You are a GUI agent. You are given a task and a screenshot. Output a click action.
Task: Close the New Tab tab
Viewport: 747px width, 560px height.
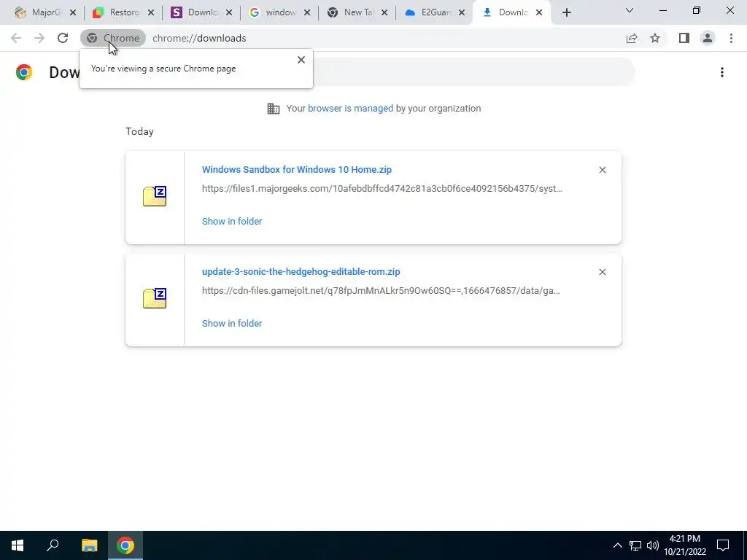click(x=384, y=13)
